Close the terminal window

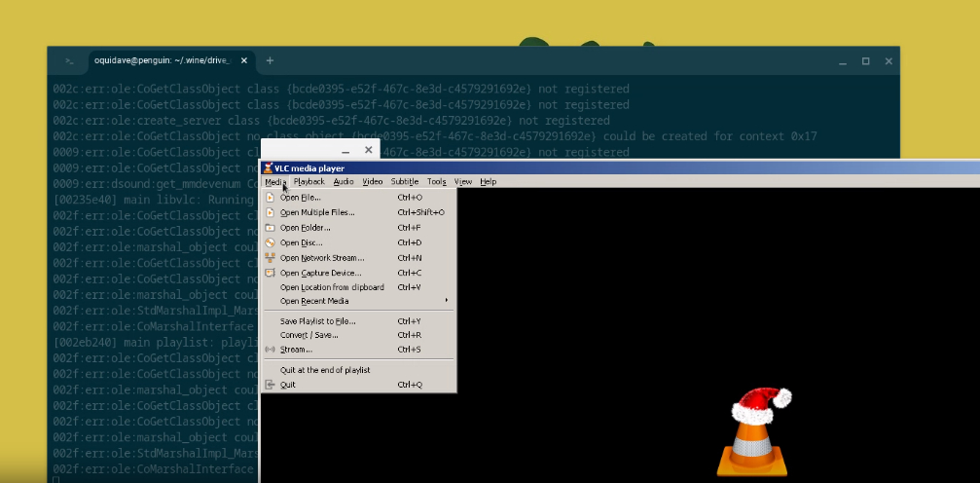coord(889,61)
